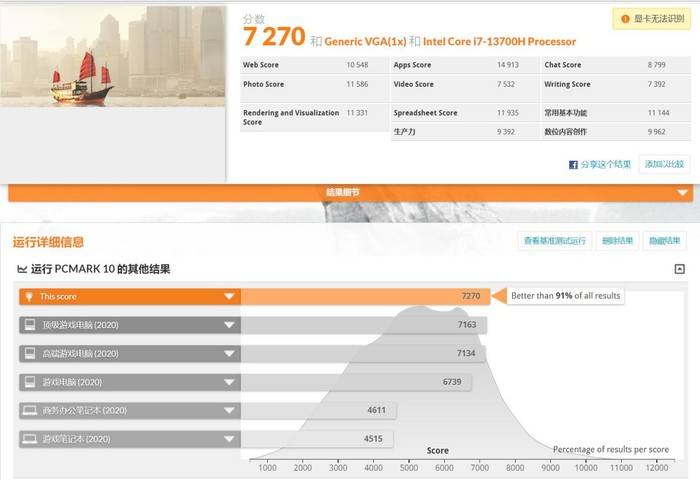Click the Better than 91% tooltip
Viewport: 700px width, 480px height.
tap(565, 296)
